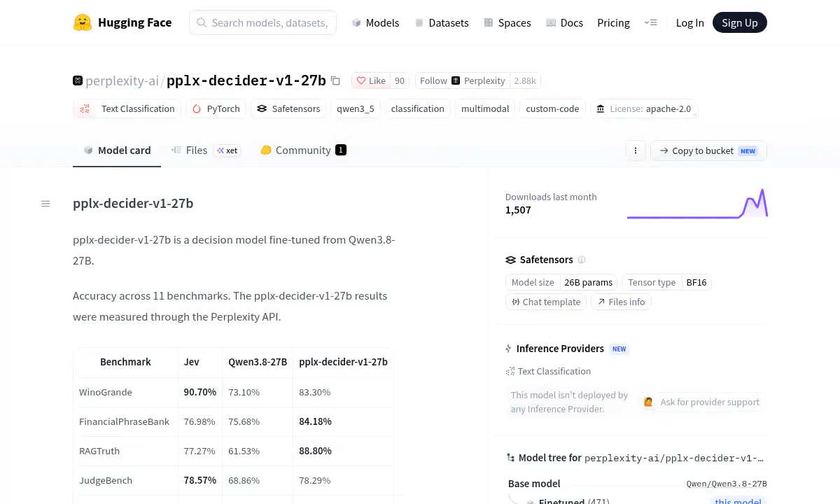This screenshot has width=840, height=504.
Task: Click the Copy to bucket button
Action: (708, 150)
